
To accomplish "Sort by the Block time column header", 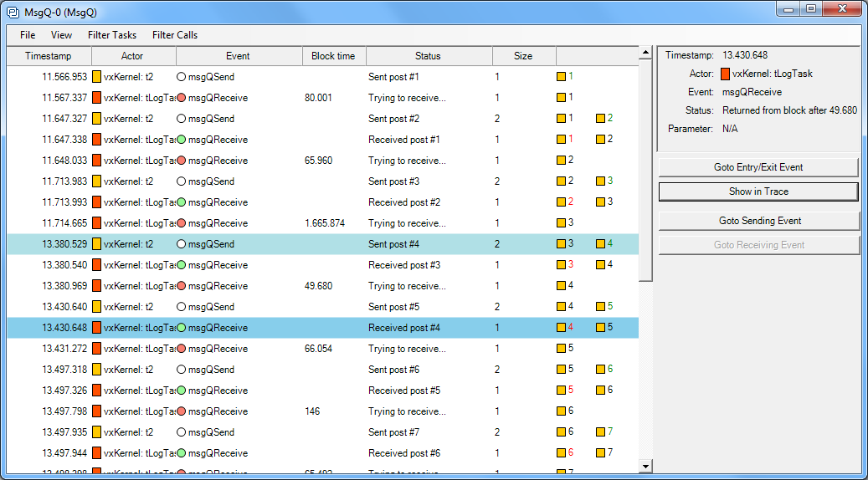I will tap(333, 56).
